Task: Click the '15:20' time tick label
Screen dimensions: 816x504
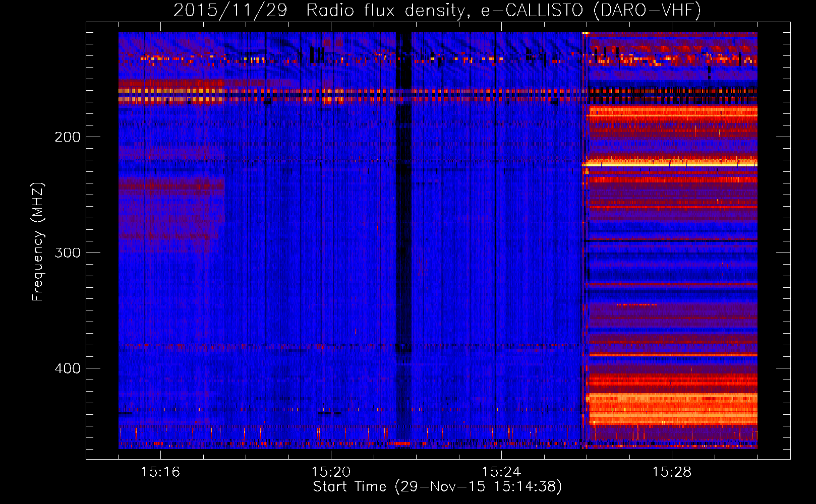Action: (331, 472)
